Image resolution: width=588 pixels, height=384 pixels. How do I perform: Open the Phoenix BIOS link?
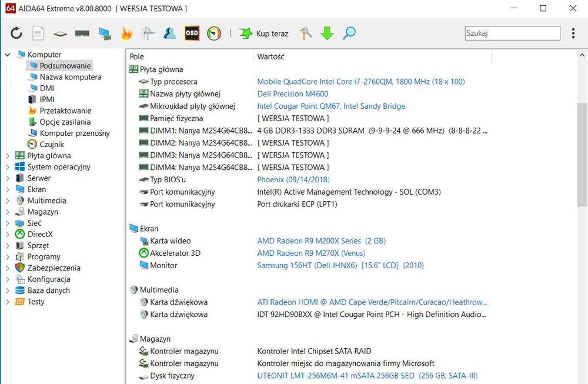pos(293,179)
